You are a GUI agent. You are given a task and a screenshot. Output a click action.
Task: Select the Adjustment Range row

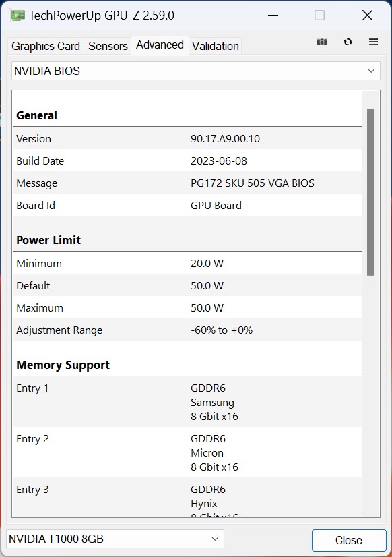point(187,330)
